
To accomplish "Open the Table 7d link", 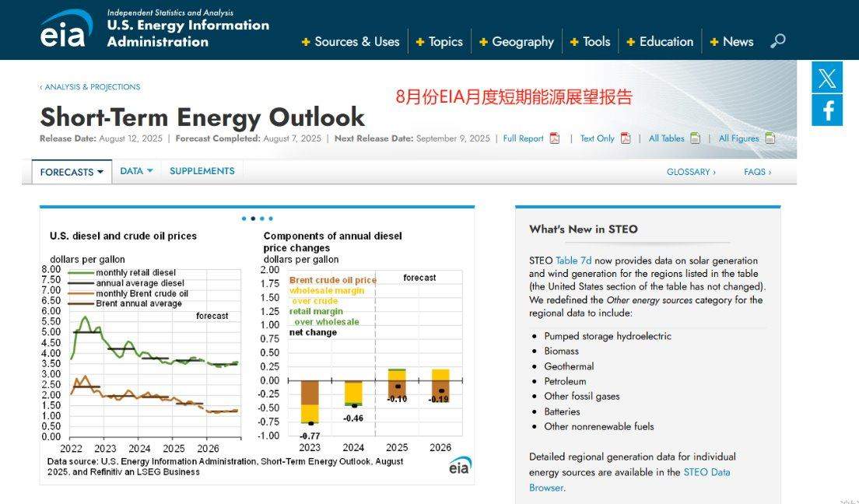I will coord(573,261).
